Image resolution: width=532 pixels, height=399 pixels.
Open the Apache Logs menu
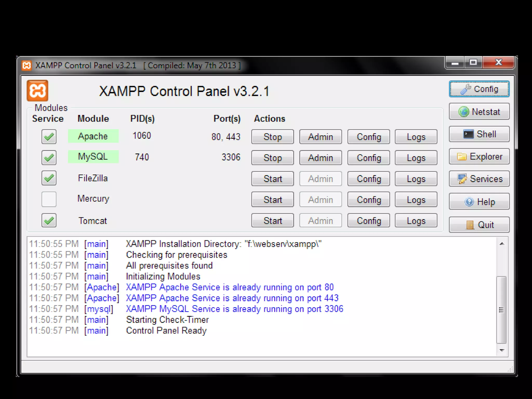coord(416,137)
